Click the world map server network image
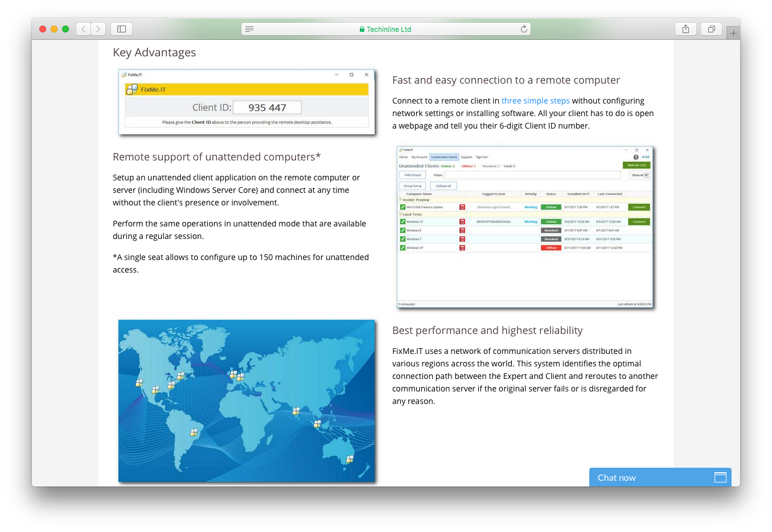 (x=247, y=401)
